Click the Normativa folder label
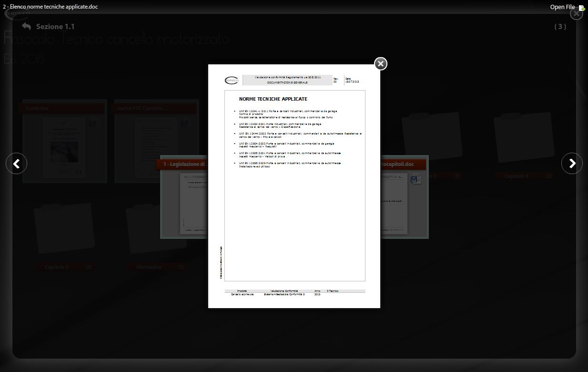588x372 pixels. pos(149,267)
